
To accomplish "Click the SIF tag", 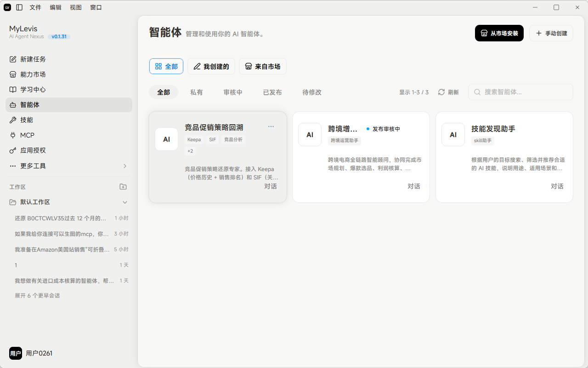I will 213,139.
